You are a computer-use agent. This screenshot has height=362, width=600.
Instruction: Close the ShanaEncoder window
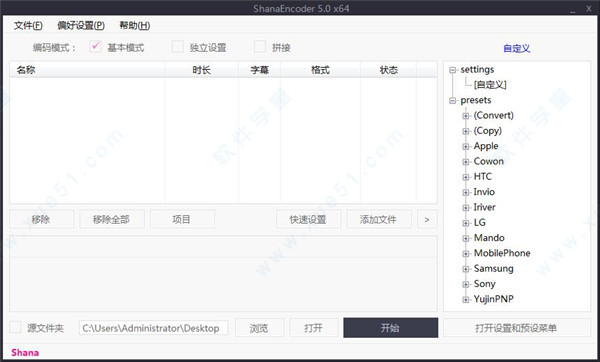pos(589,8)
